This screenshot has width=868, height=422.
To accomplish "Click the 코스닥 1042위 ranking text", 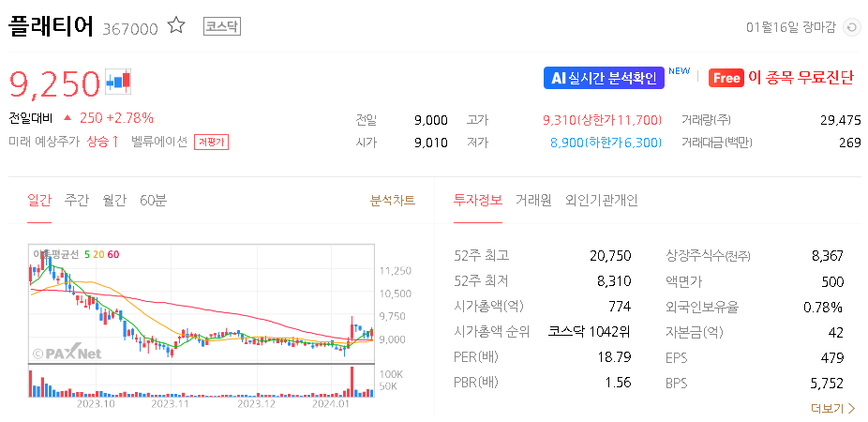I will [x=589, y=332].
